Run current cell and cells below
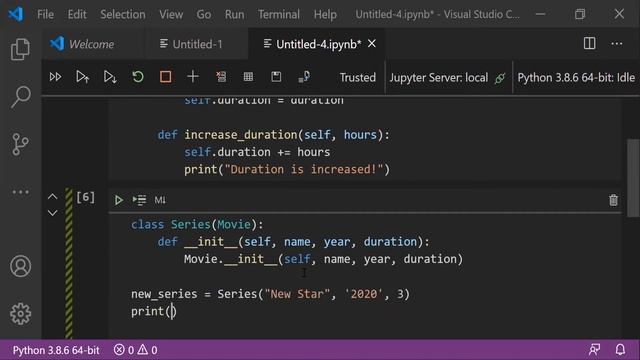Image resolution: width=640 pixels, height=360 pixels. tap(110, 77)
